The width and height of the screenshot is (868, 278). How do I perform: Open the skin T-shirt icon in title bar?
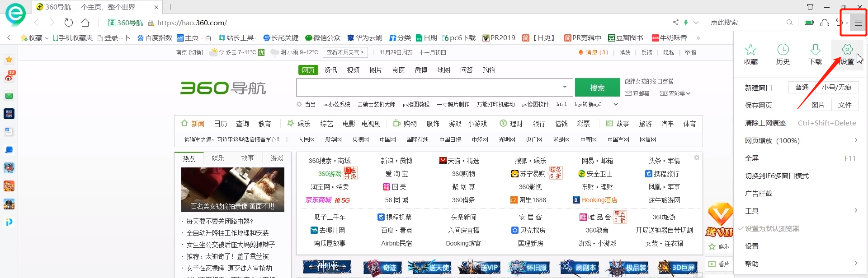[810, 7]
